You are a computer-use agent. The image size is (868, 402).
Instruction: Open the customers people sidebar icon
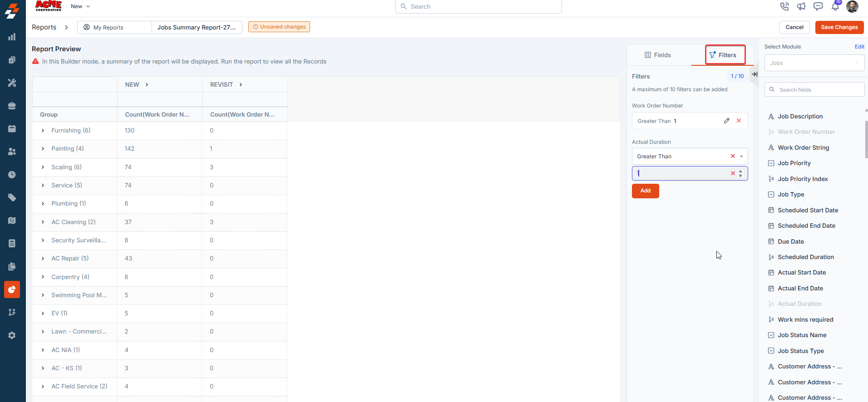tap(12, 152)
